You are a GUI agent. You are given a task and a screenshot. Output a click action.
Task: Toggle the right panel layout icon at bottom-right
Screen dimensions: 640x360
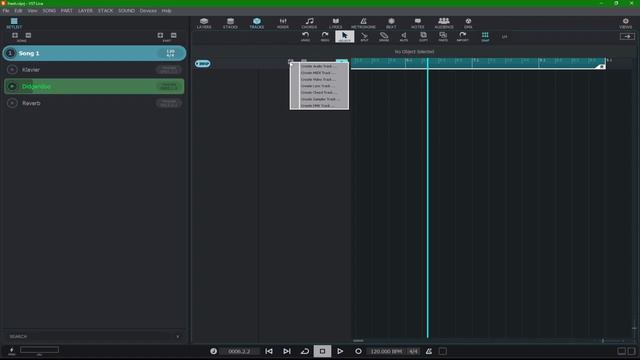pyautogui.click(x=631, y=351)
